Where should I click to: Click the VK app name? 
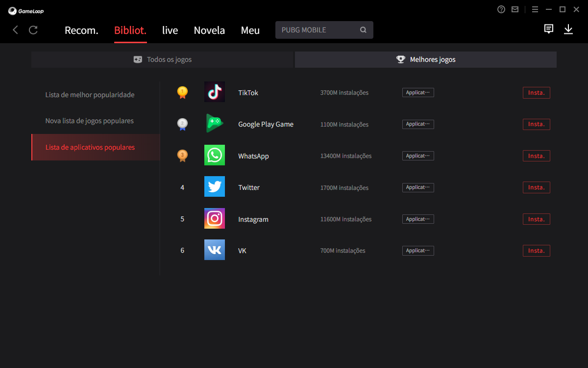click(242, 251)
